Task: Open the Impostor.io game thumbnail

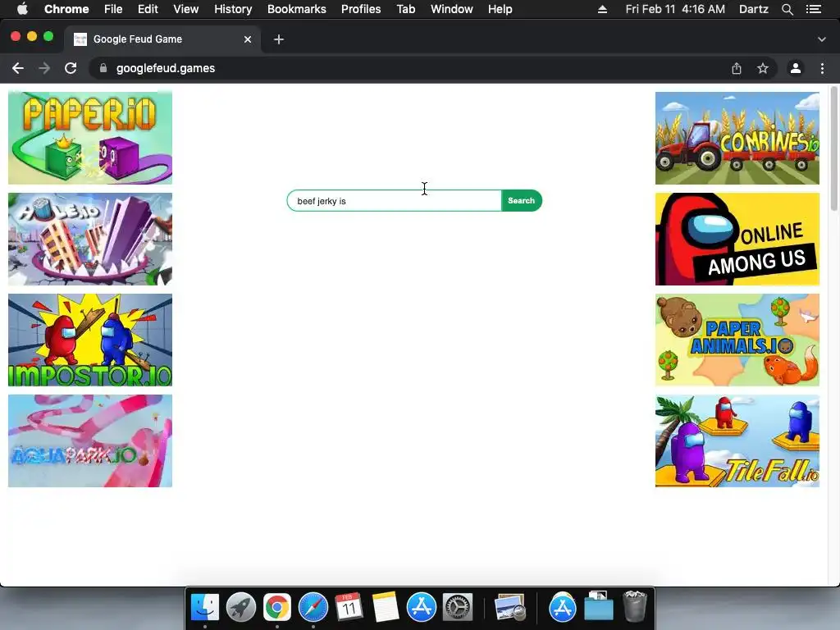Action: tap(90, 340)
